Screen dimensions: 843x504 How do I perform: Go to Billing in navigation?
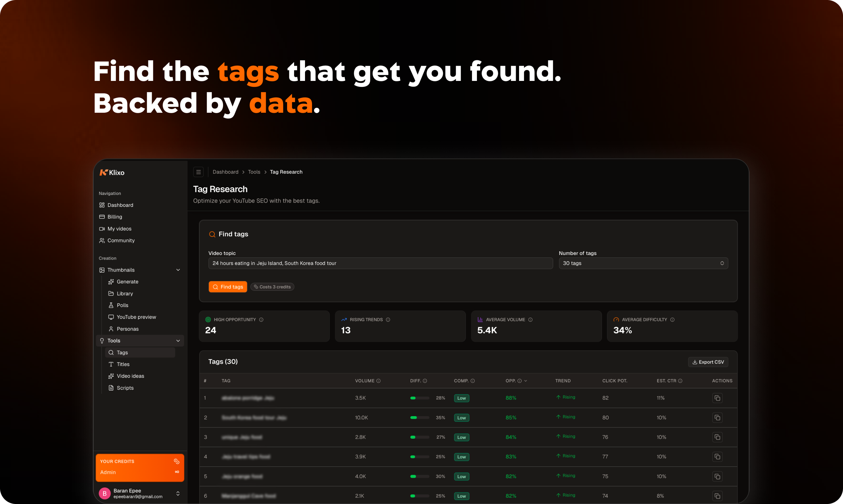(115, 217)
